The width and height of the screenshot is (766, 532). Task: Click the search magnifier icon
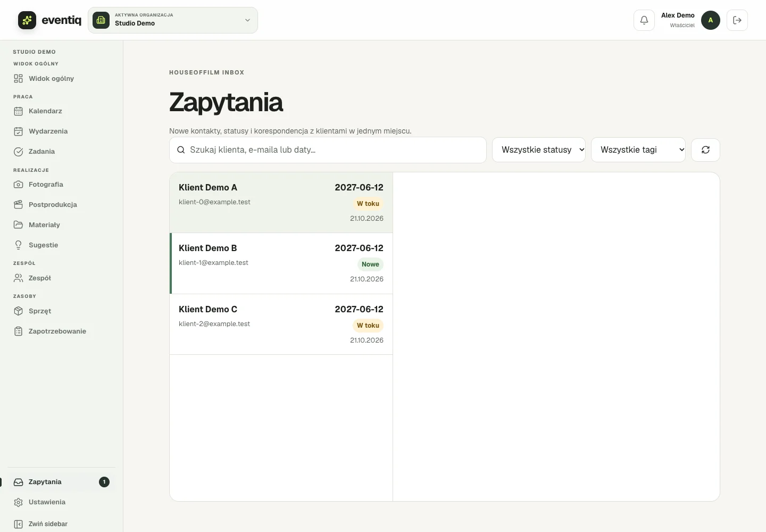click(181, 150)
